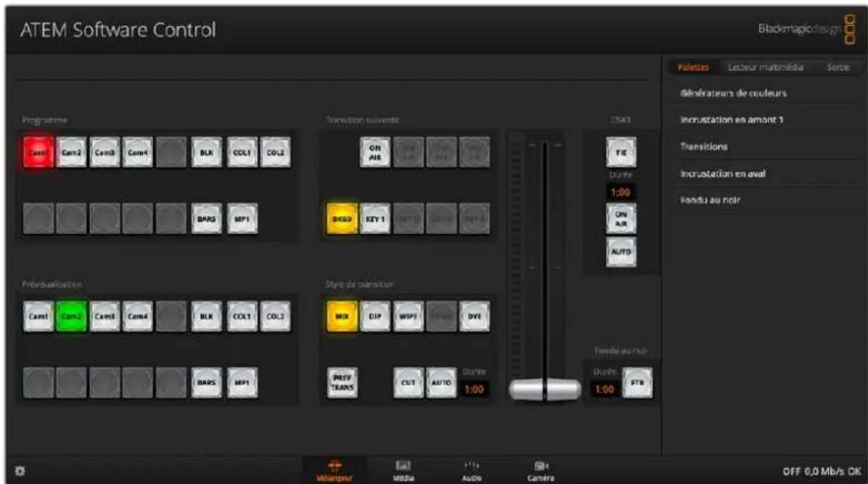The image size is (868, 484).
Task: Select BARS on Programme bus
Action: coord(206,218)
